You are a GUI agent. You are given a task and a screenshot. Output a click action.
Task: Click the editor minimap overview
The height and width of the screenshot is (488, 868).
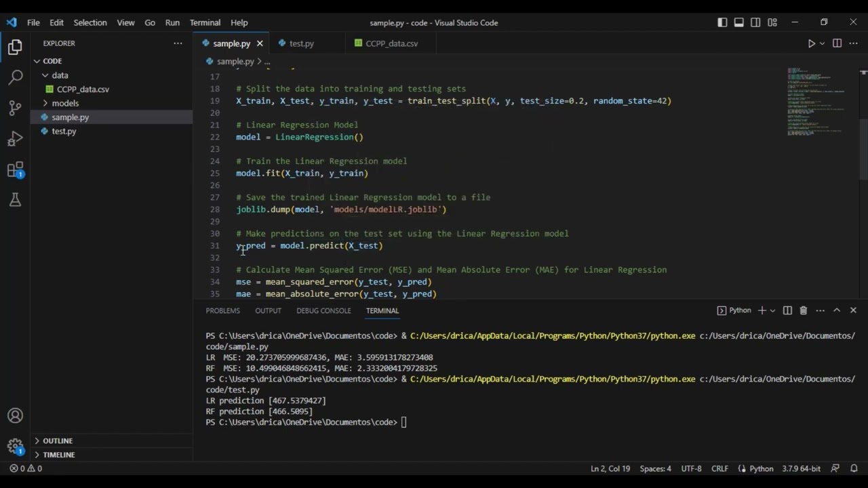tap(816, 102)
